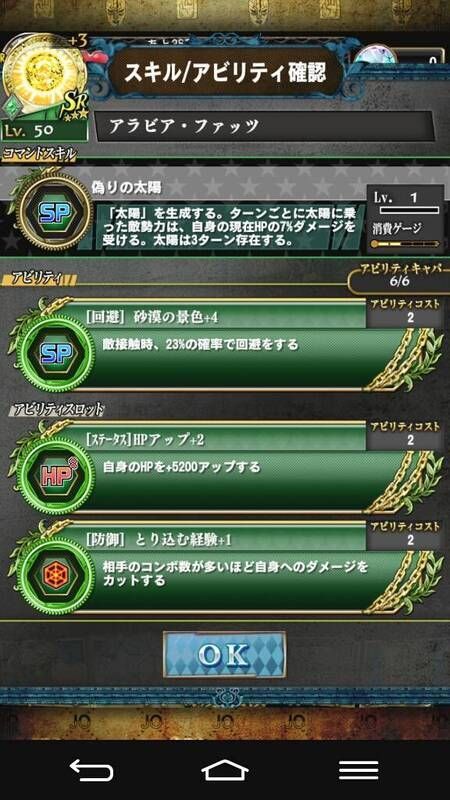
Task: Select the 砂漠の景色+4 SP ability icon
Action: (55, 353)
